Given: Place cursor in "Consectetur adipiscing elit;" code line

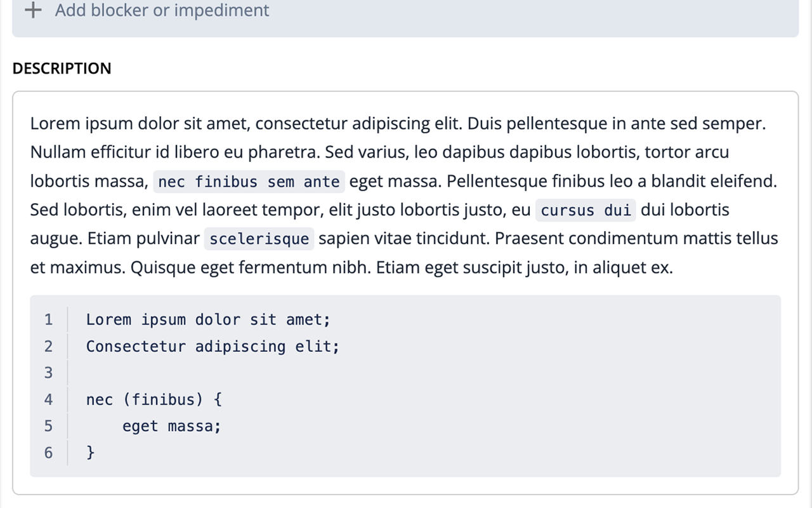Looking at the screenshot, I should pyautogui.click(x=213, y=346).
